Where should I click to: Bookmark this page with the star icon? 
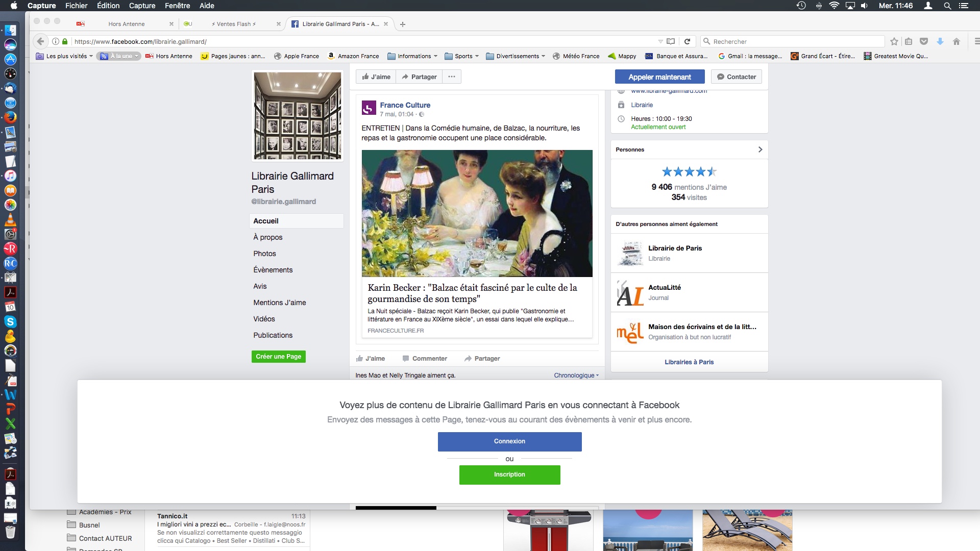coord(894,41)
